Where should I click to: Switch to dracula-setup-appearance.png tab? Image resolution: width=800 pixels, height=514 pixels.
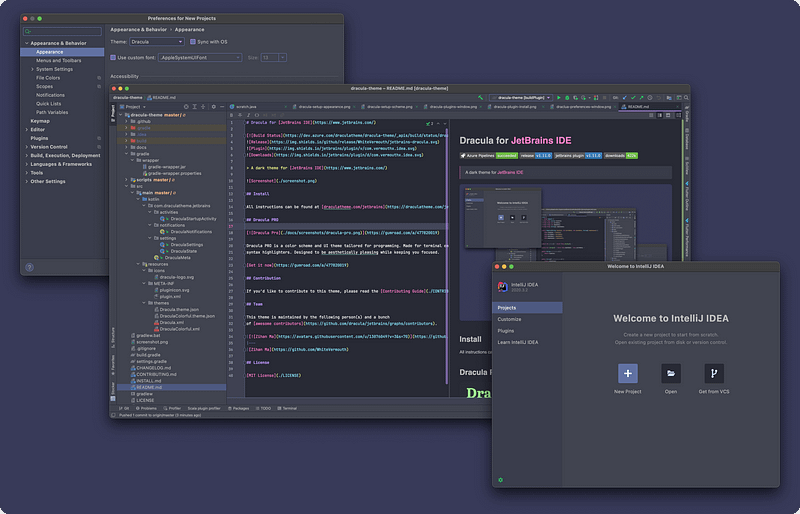(324, 107)
